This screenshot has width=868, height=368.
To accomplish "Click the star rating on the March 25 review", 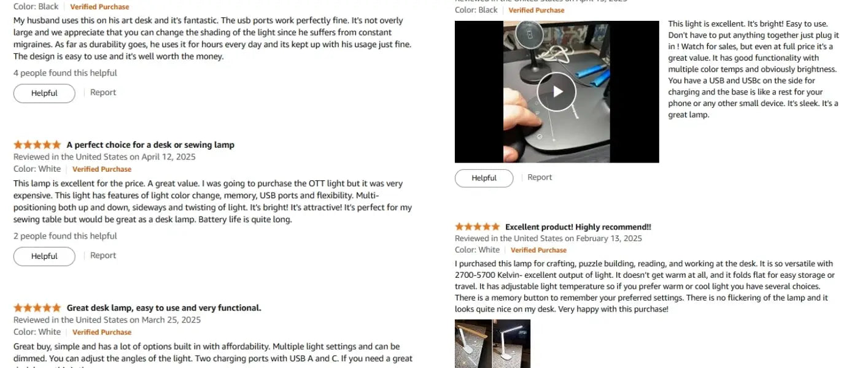I will [x=37, y=308].
